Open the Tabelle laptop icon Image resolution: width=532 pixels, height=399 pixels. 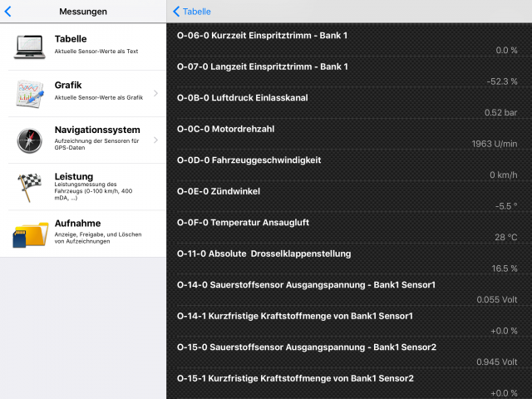pyautogui.click(x=30, y=47)
